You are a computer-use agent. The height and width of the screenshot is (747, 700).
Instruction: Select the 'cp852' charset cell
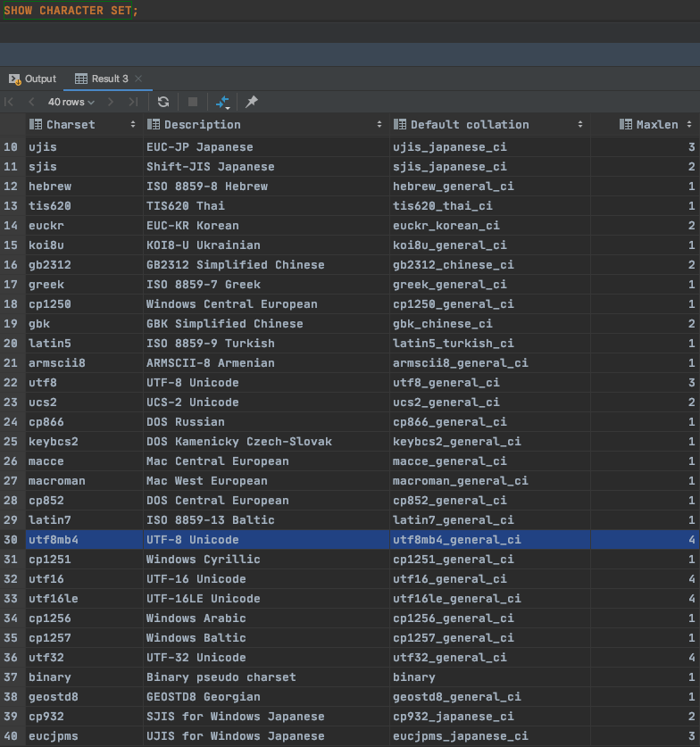[84, 500]
